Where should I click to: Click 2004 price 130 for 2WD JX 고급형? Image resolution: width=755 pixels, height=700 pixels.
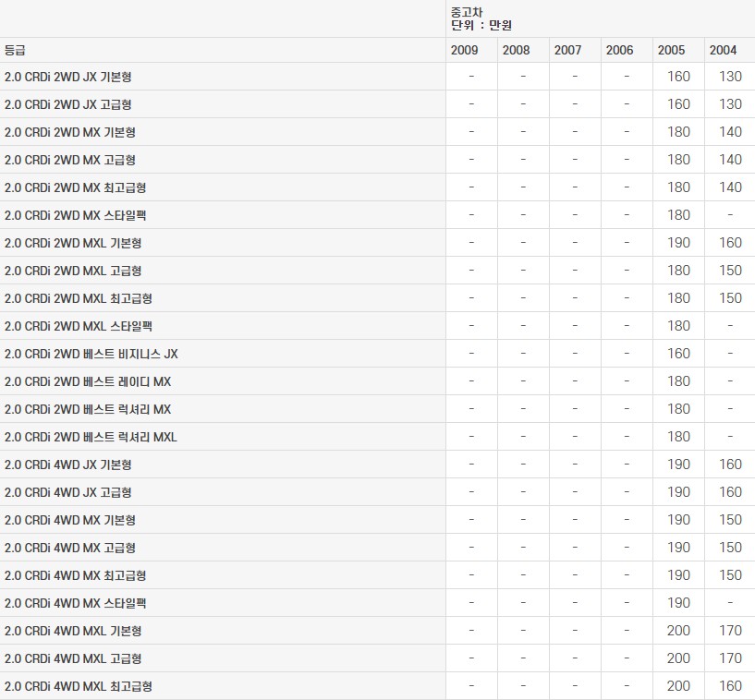pos(730,104)
